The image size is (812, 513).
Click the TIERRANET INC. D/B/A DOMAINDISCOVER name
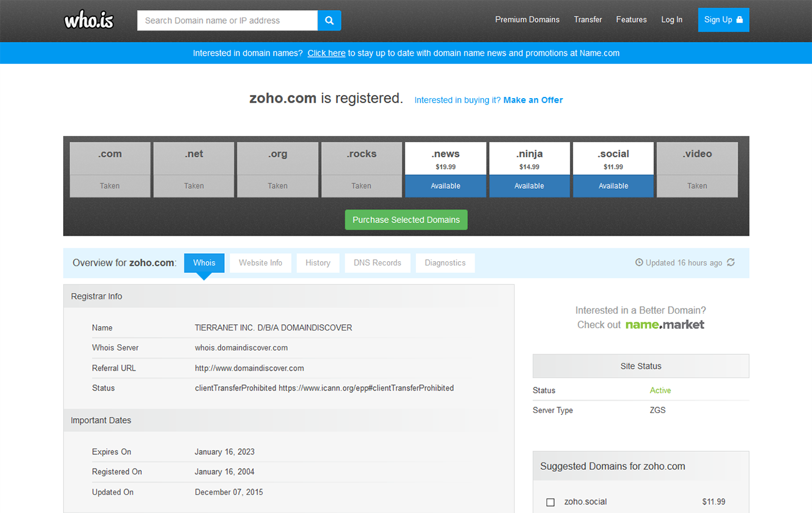click(x=274, y=328)
